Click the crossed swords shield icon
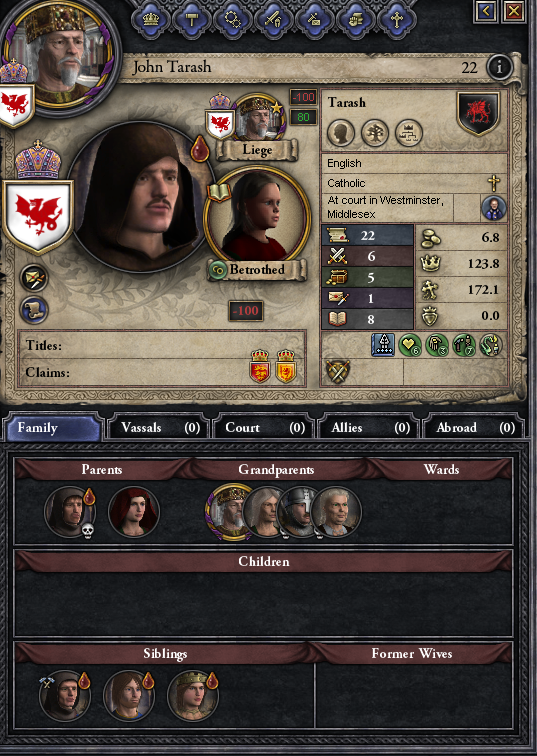Screen dimensions: 537x756 [x=338, y=372]
